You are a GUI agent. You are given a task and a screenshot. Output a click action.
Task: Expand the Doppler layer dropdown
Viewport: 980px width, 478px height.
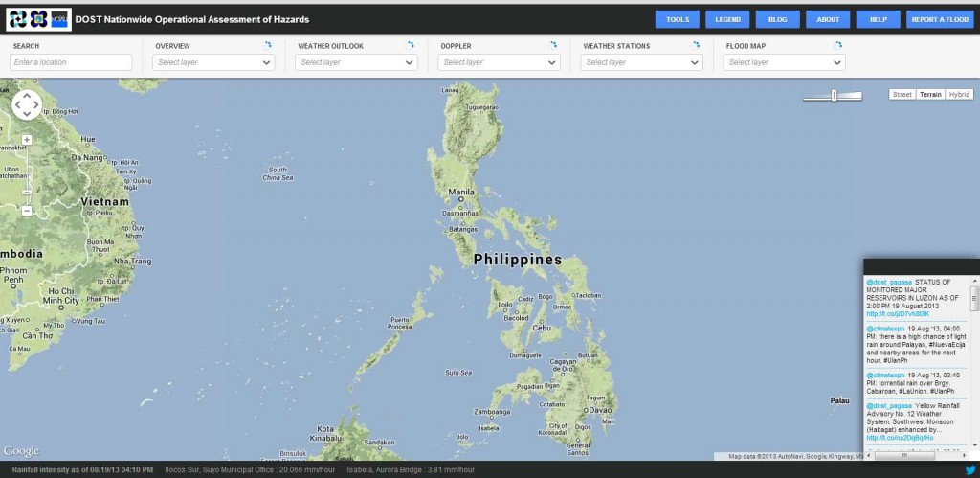tap(499, 62)
